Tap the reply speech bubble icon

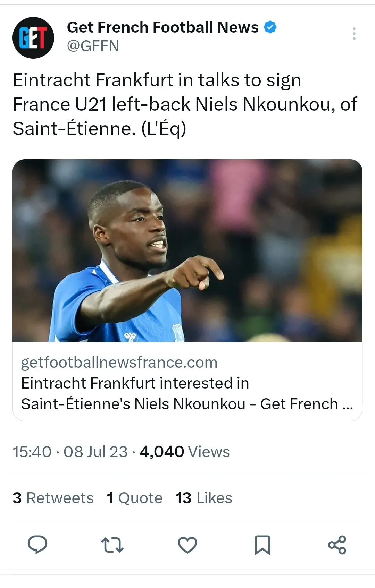click(37, 544)
